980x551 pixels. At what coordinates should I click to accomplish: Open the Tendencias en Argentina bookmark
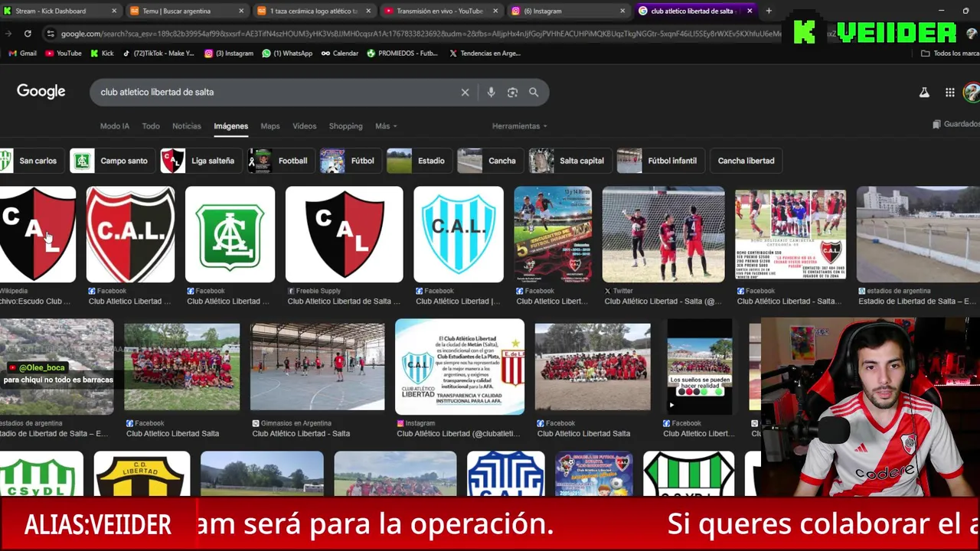[485, 54]
